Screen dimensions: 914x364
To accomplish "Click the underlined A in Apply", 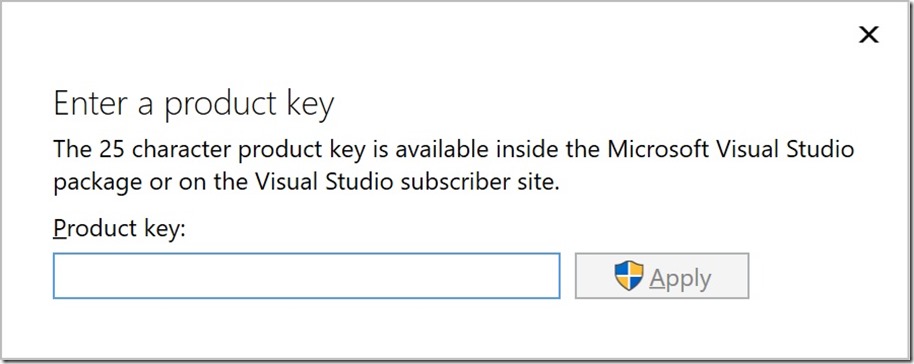I will point(658,277).
